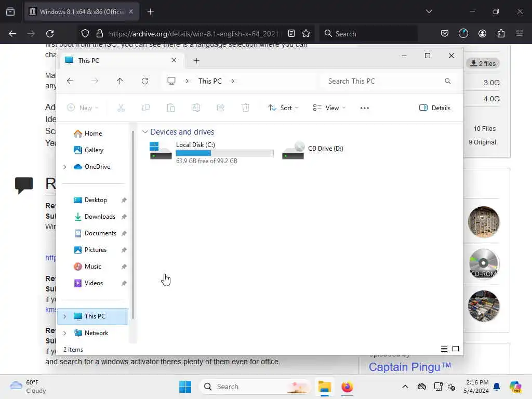Click the Copy icon in Explorer toolbar
532x399 pixels.
[146, 108]
